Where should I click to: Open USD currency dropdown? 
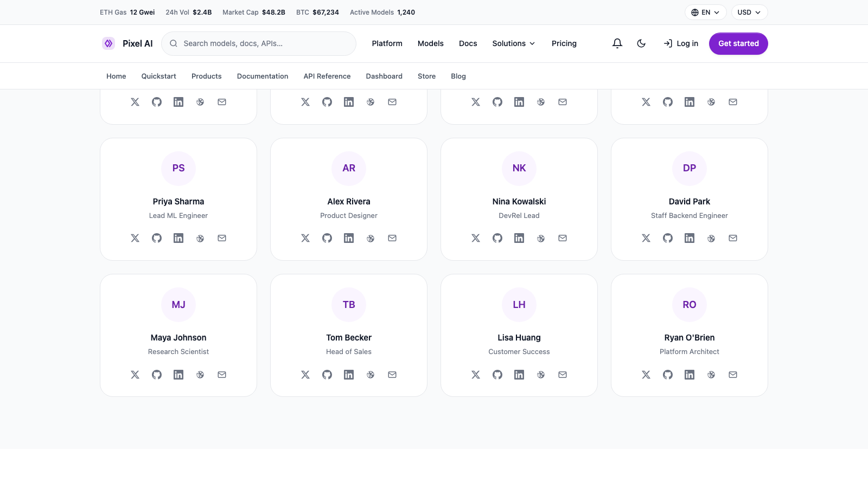point(749,12)
